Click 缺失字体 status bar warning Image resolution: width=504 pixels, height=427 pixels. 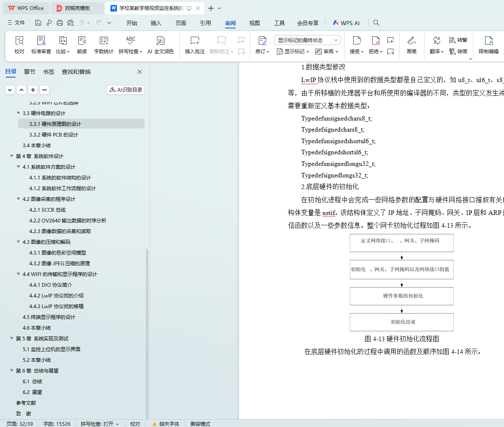click(x=166, y=424)
